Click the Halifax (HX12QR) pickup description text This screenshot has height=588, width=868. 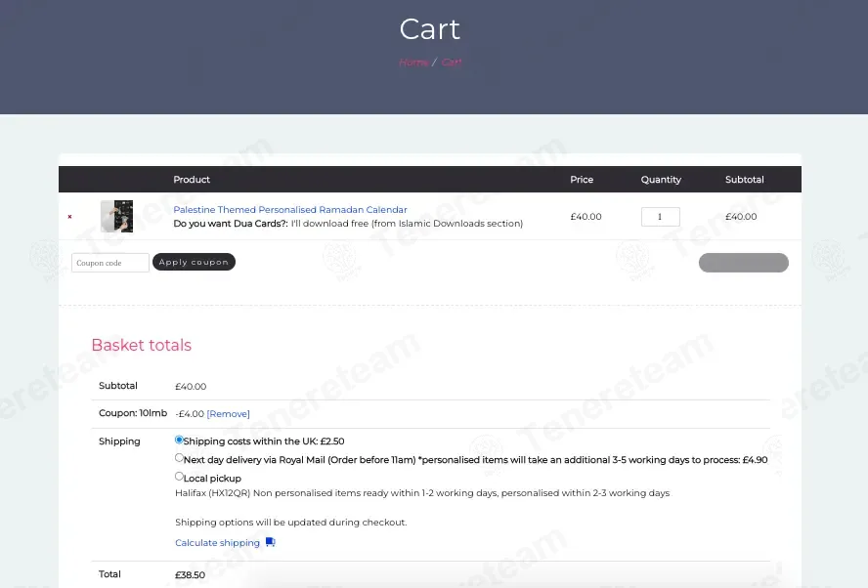(x=422, y=493)
